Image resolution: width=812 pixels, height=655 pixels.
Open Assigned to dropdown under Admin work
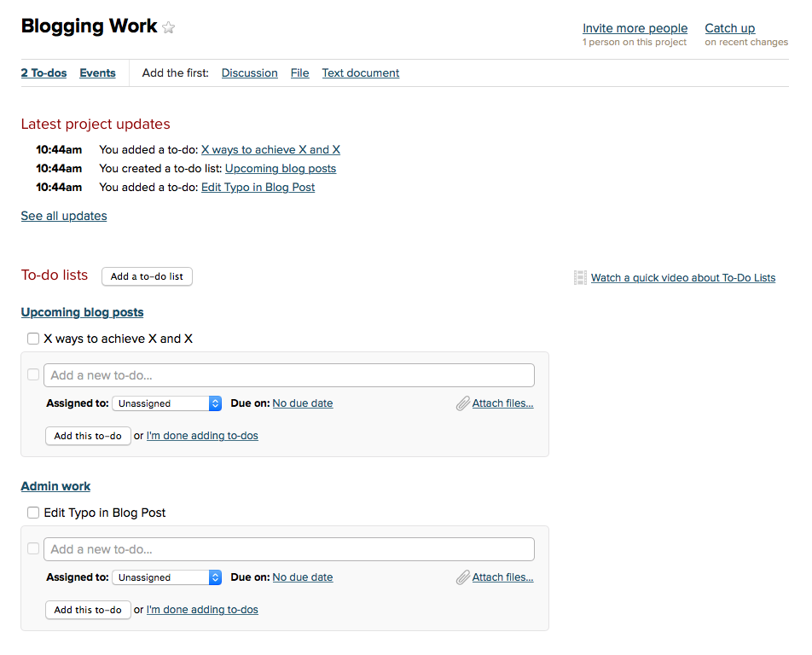[167, 577]
